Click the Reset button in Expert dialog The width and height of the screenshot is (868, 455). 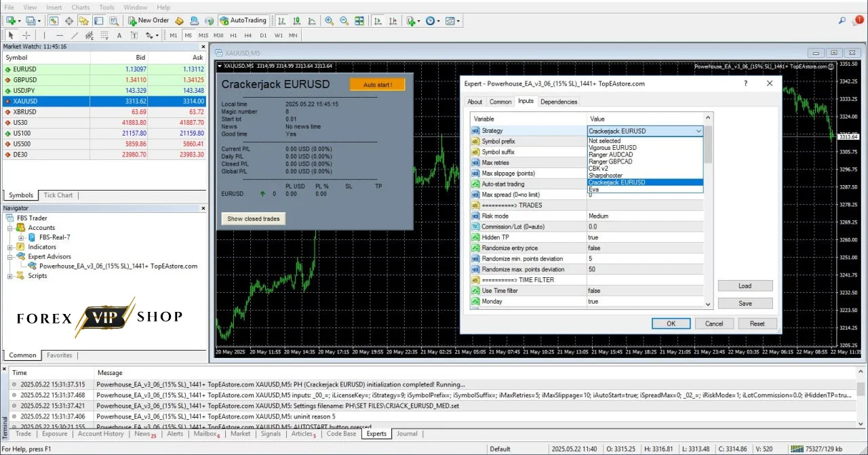point(757,323)
